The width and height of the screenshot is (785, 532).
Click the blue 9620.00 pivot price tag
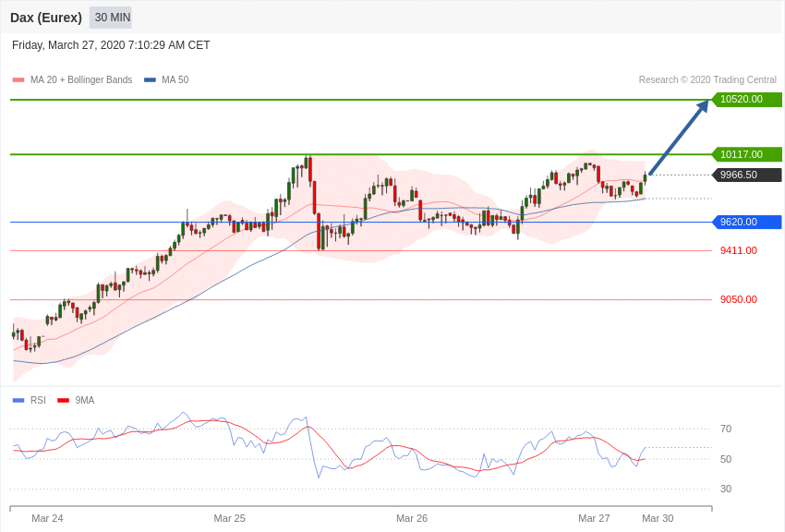pos(746,222)
